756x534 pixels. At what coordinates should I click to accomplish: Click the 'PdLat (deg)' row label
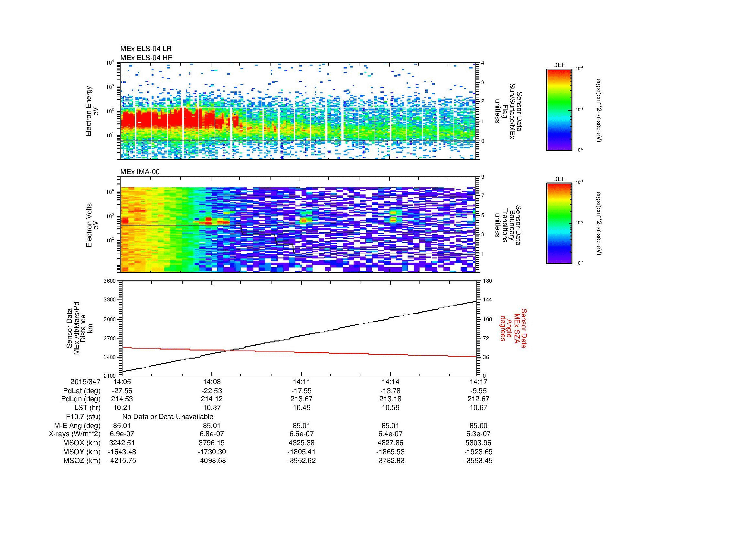point(82,391)
